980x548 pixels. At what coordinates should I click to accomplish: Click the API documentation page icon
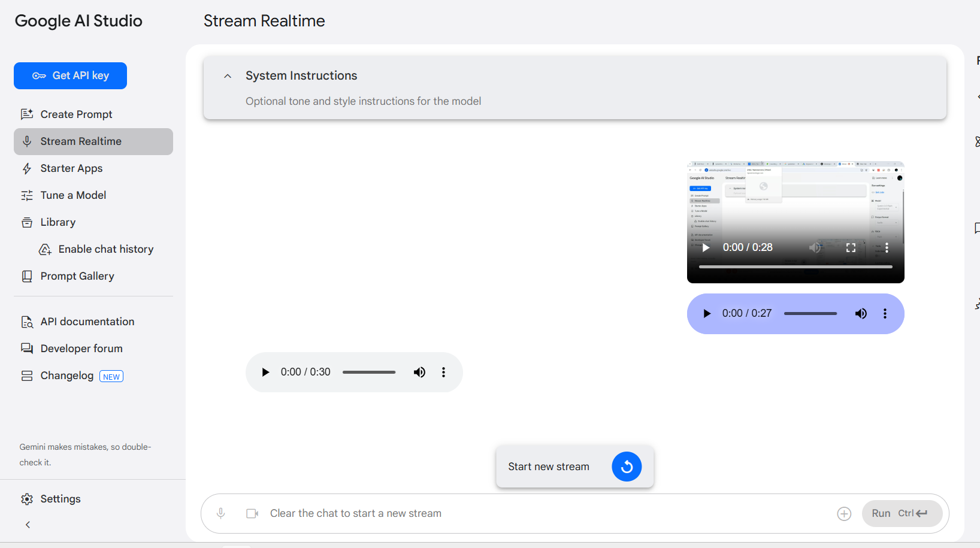coord(27,322)
